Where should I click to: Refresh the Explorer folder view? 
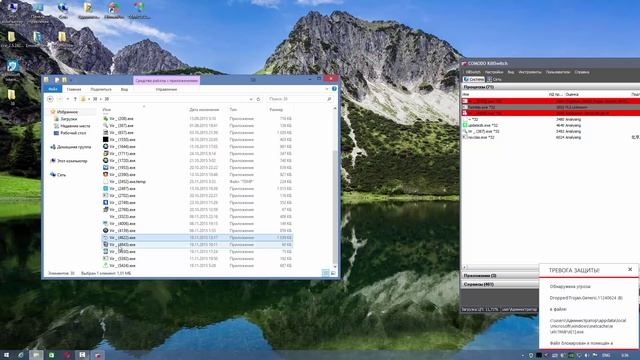[x=258, y=99]
